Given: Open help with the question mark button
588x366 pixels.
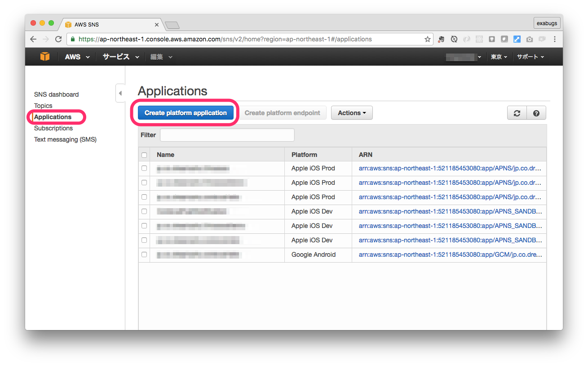Looking at the screenshot, I should (536, 113).
